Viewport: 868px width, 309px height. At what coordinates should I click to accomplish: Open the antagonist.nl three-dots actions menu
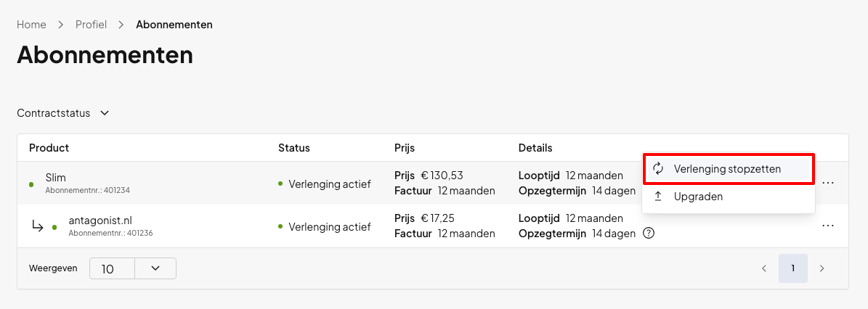click(828, 226)
